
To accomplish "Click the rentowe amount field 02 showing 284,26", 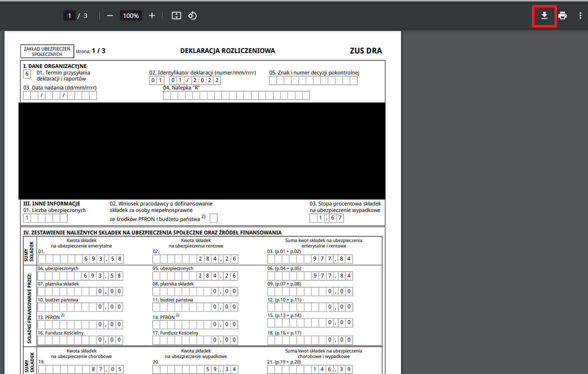I will click(195, 259).
